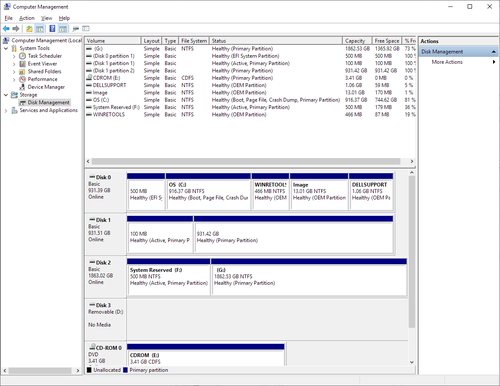Expand Services and Applications node

point(6,111)
